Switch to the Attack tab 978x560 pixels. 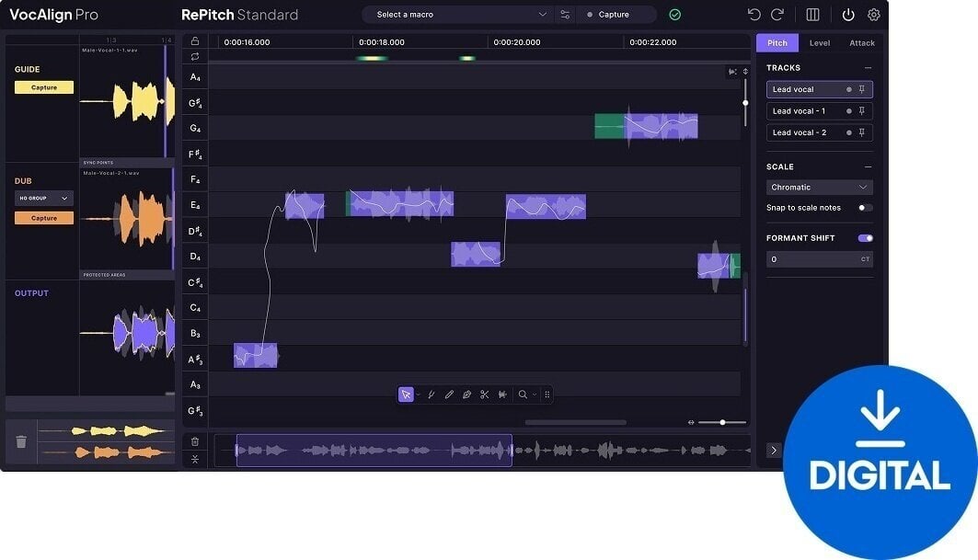(x=862, y=43)
